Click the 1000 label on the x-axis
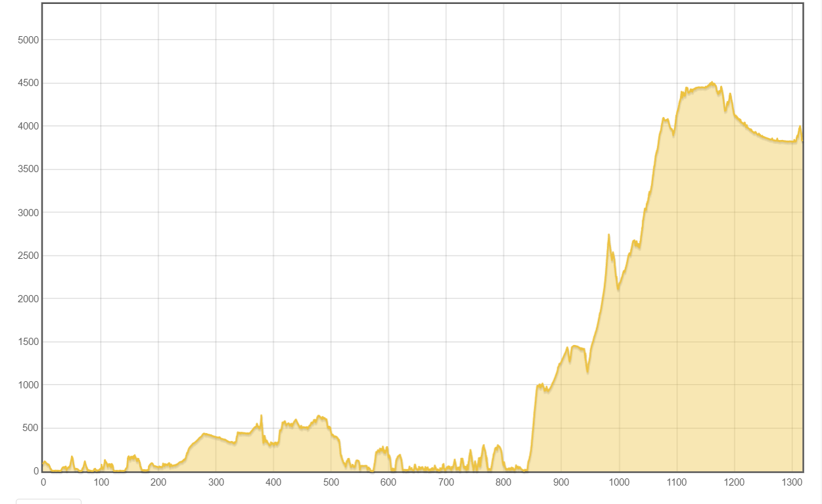The height and width of the screenshot is (504, 822). [618, 482]
